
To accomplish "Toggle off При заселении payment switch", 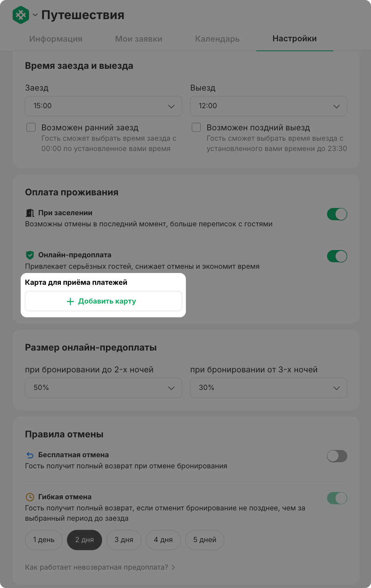I will tap(337, 214).
